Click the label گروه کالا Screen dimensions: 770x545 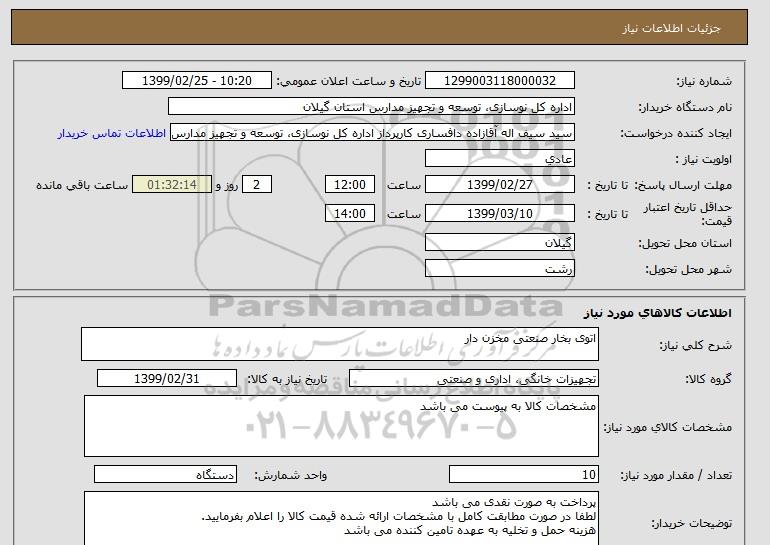(x=708, y=379)
